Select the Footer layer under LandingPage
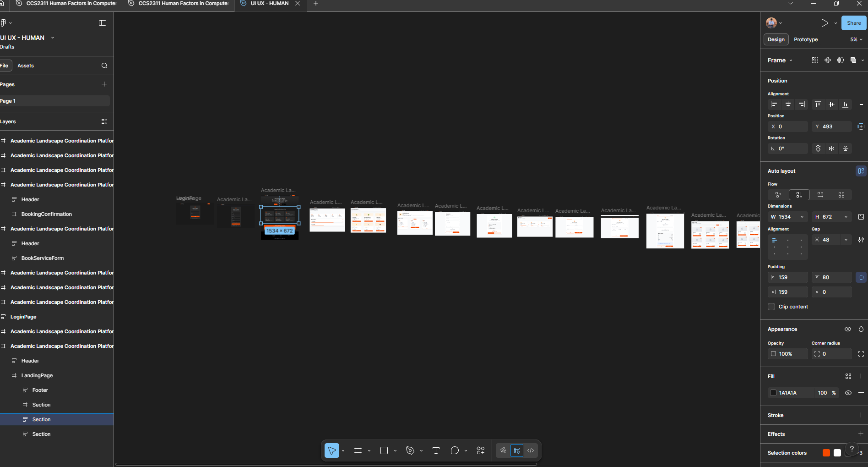The image size is (868, 467). pos(41,390)
